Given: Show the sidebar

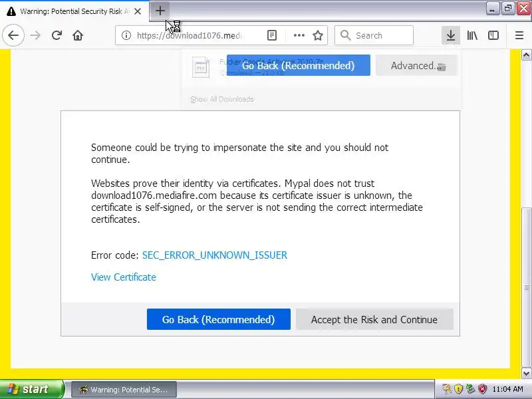Looking at the screenshot, I should tap(493, 35).
